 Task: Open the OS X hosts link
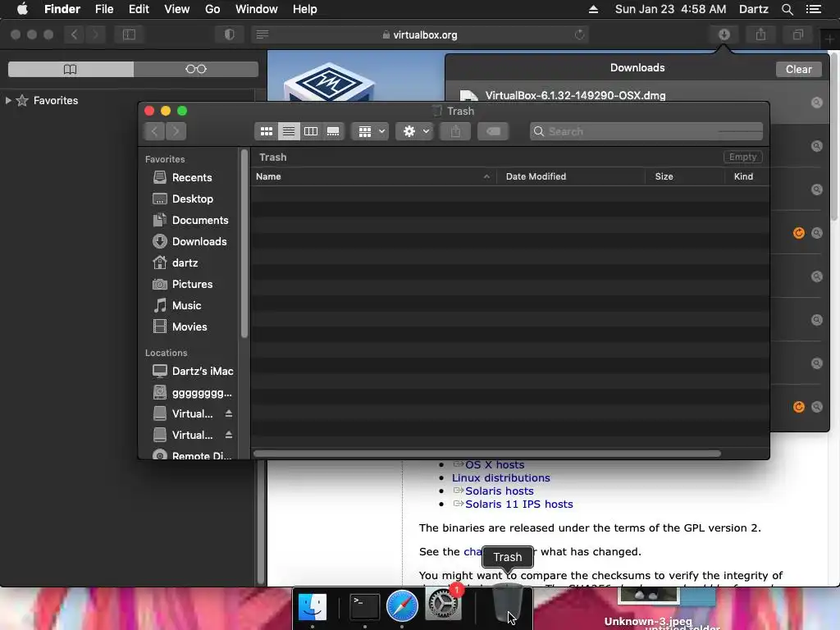(x=495, y=464)
